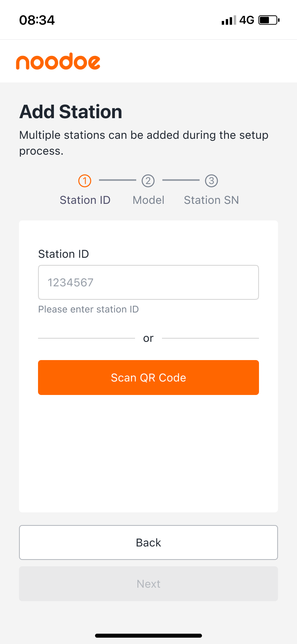Viewport: 297px width, 644px height.
Task: Tap the step 1 circle icon
Action: pos(85,181)
